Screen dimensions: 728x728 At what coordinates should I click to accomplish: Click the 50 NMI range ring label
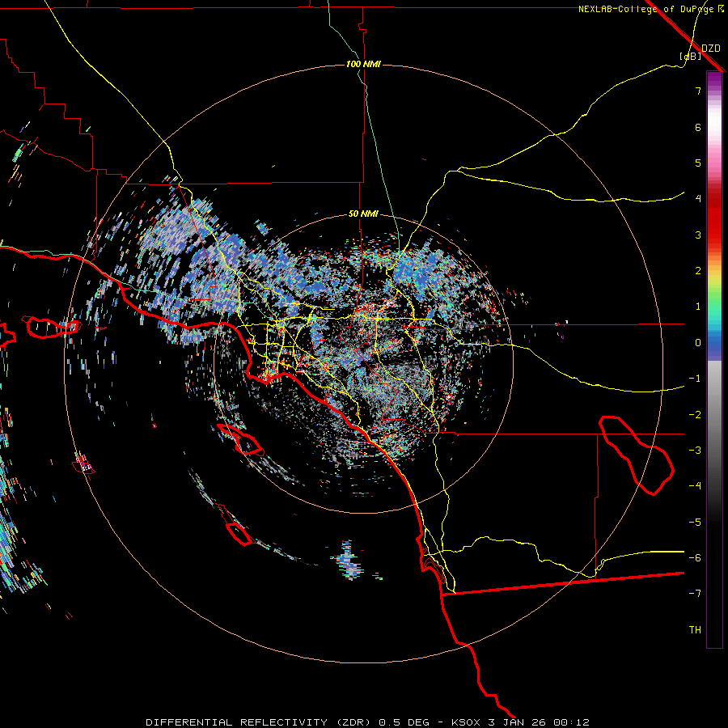coord(363,214)
